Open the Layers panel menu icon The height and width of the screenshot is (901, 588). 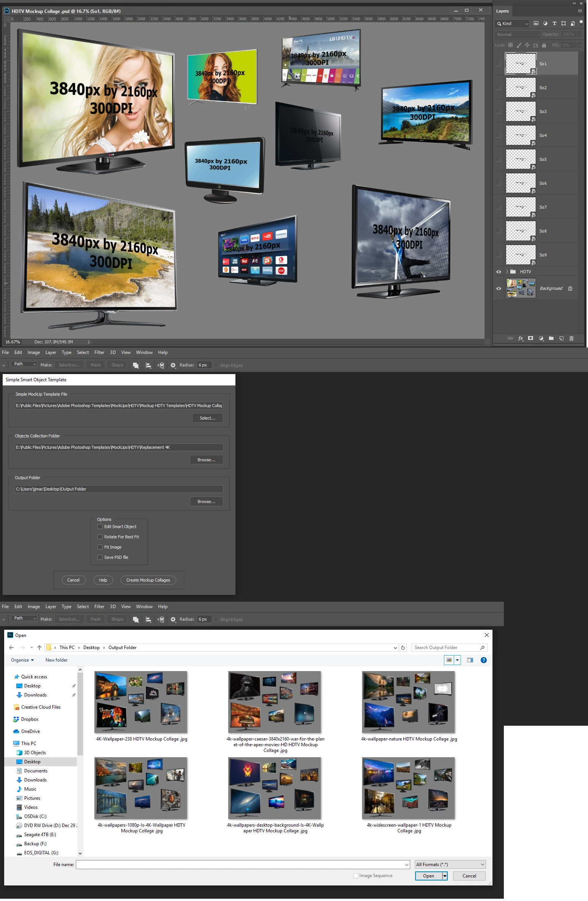pyautogui.click(x=580, y=11)
